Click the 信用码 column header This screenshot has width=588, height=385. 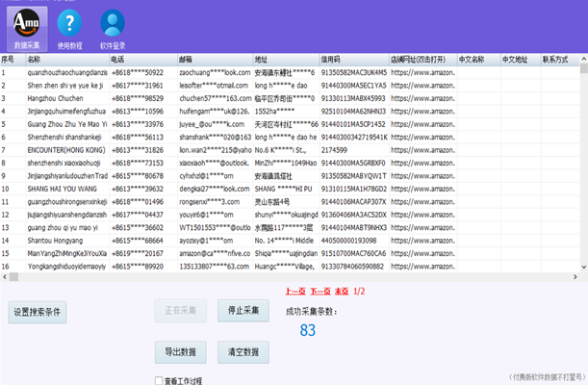click(x=331, y=60)
